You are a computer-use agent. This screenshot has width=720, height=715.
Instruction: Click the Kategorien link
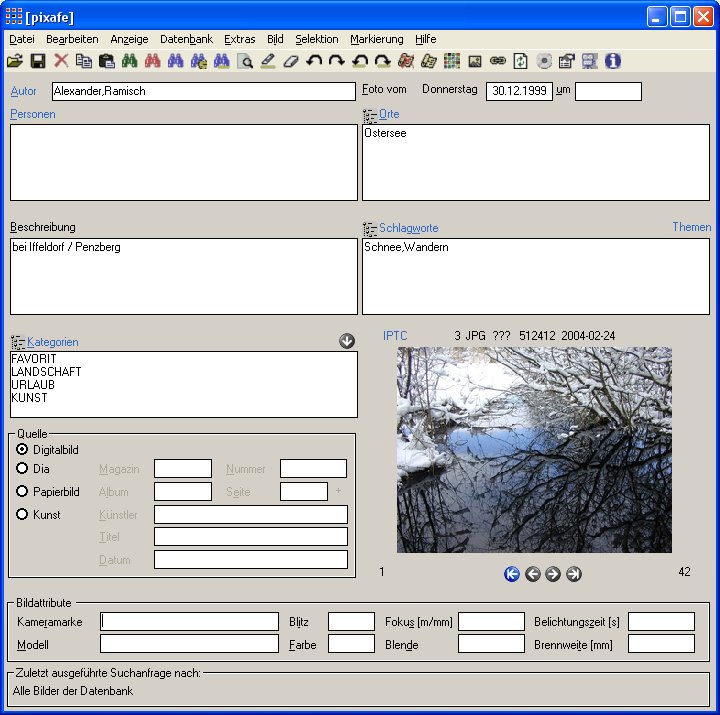[53, 342]
